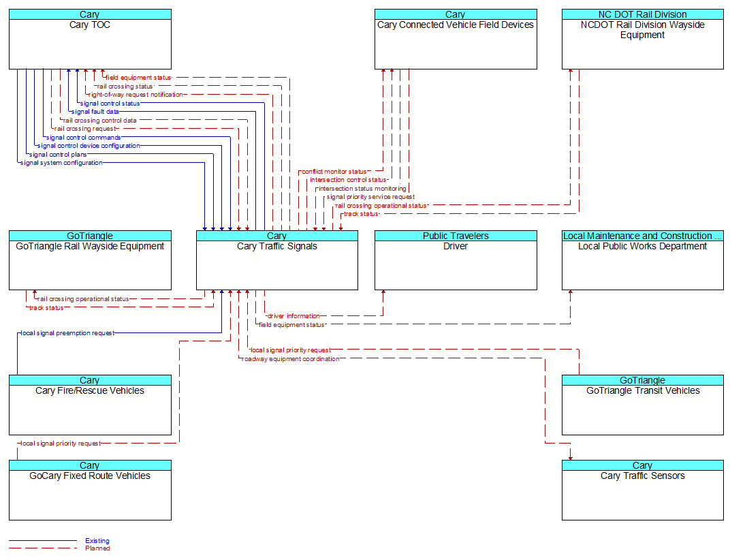Select the 'signal fault data' flow label
Viewport: 730px width, 560px height.
95,112
